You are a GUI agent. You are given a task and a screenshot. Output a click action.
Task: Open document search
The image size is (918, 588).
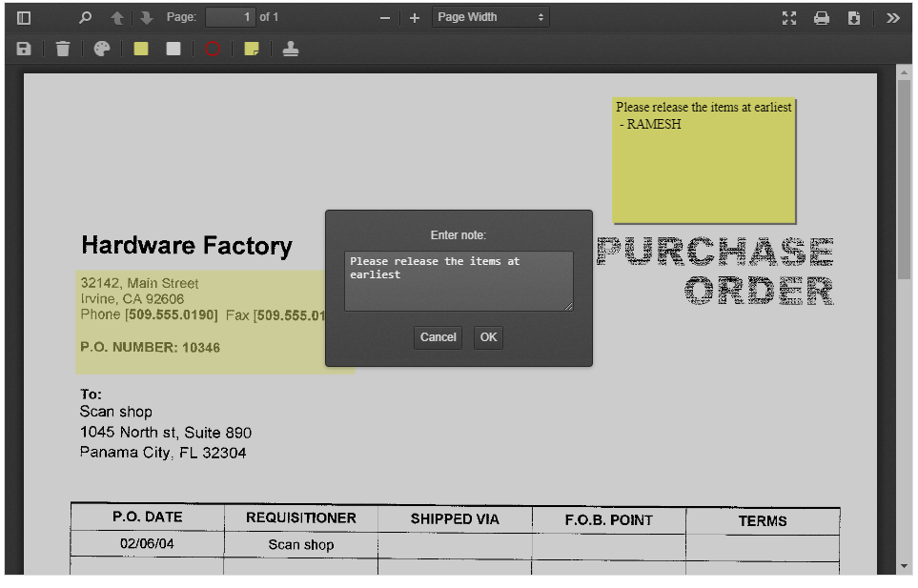point(85,17)
